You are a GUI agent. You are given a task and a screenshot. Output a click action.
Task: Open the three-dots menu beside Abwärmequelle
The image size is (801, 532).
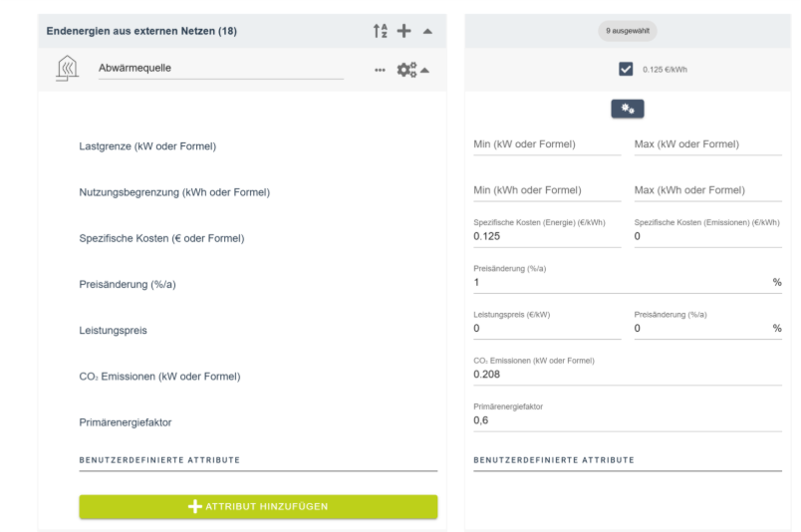pos(380,70)
